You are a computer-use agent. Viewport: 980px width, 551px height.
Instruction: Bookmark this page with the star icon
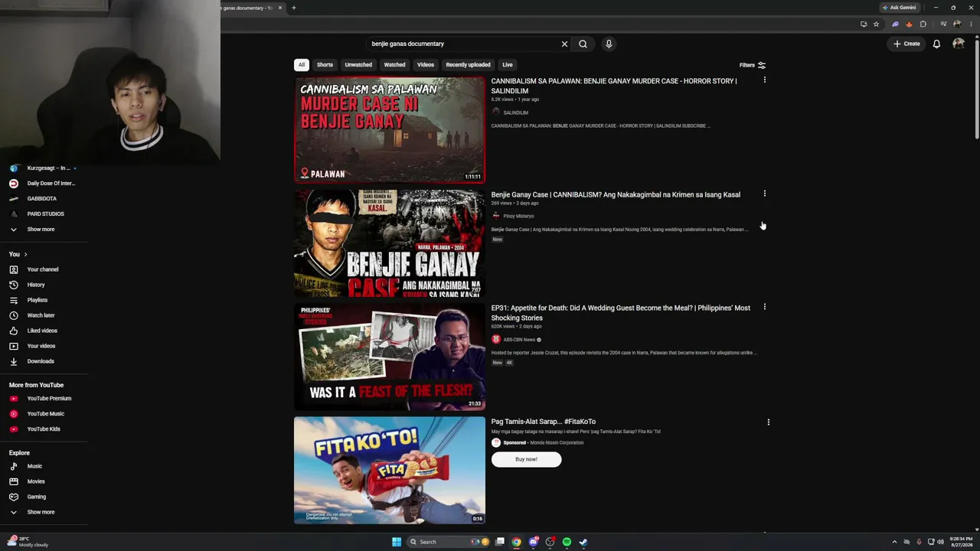876,24
